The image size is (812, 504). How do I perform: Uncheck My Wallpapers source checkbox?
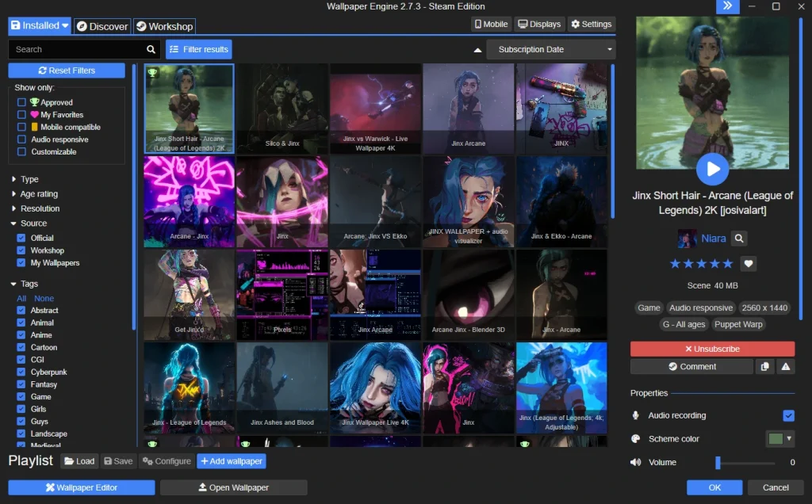21,263
